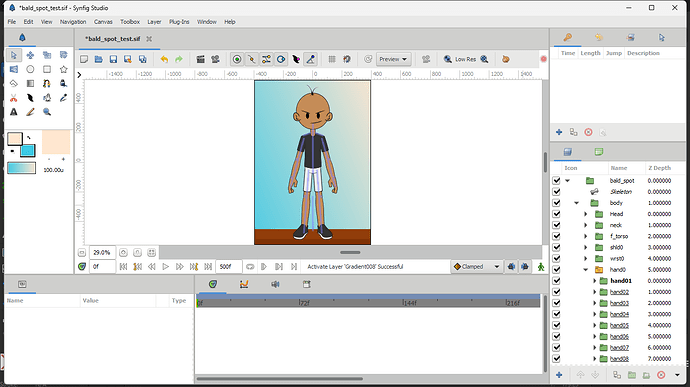Click the New file toolbar icon
This screenshot has width=690, height=387.
coord(84,59)
